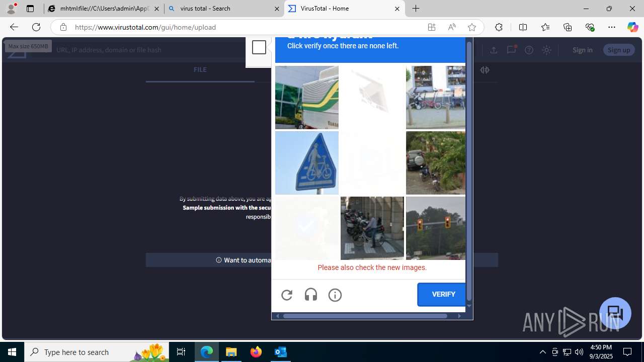Click the browser address bar URL
The height and width of the screenshot is (362, 644).
(x=145, y=27)
